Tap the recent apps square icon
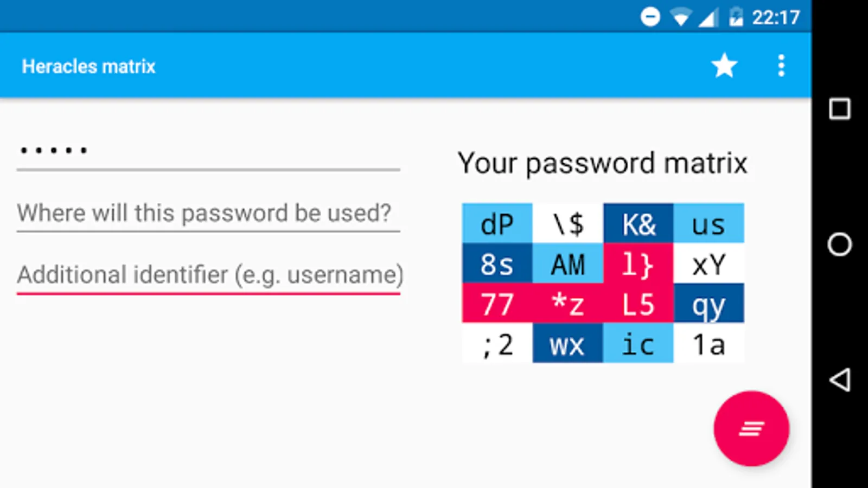 coord(840,108)
